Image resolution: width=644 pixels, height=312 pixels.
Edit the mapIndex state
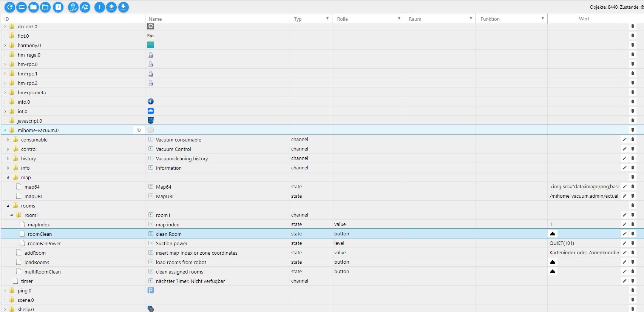coord(625,224)
